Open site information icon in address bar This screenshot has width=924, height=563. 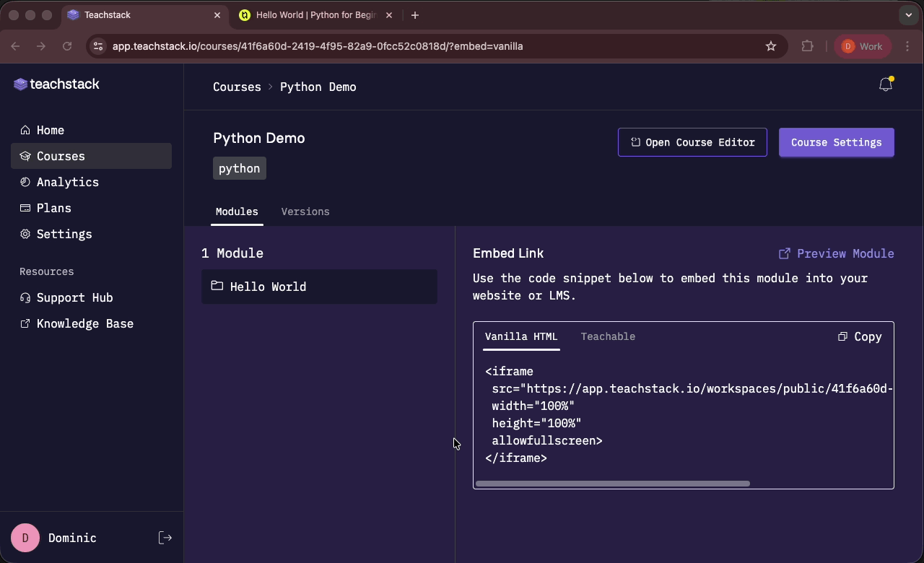(99, 46)
